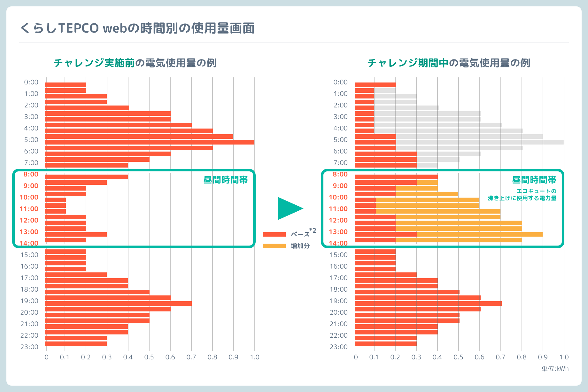Click the 23:00 label in left chart
Viewport: 588px width, 392px height.
pos(29,347)
